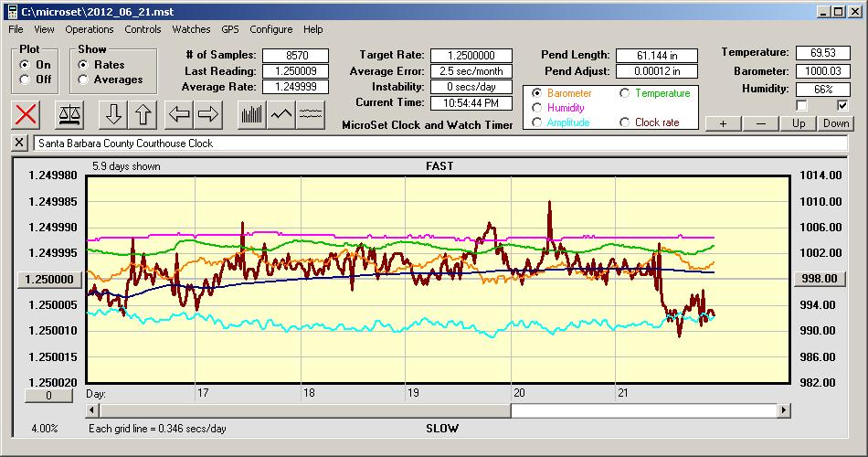Click the Temperature value 69.53

click(822, 53)
